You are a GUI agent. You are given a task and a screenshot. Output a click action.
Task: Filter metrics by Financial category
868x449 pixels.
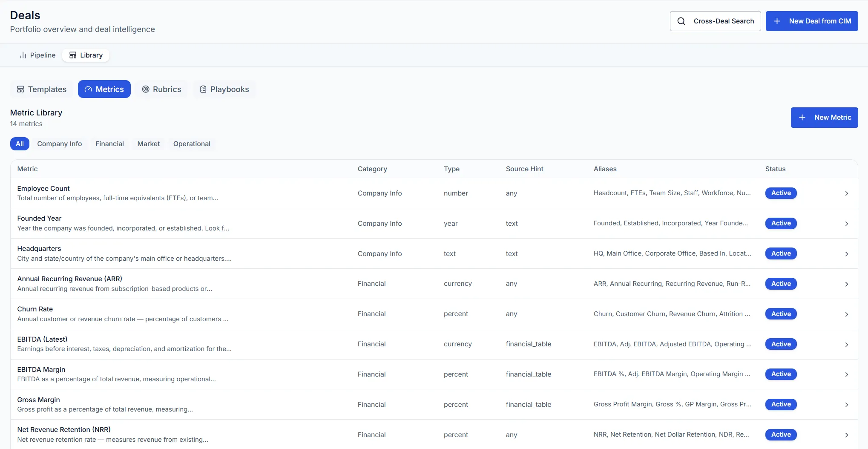click(x=109, y=144)
